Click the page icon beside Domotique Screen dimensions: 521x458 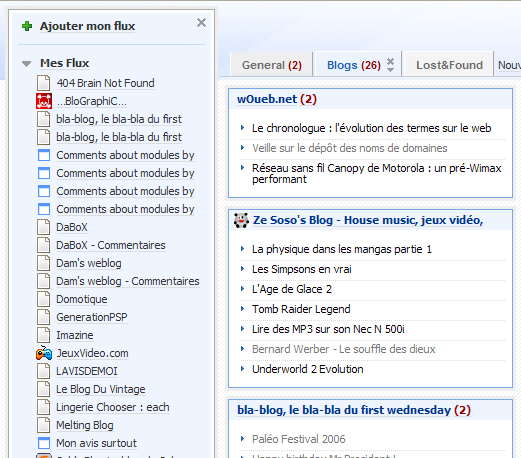coord(44,299)
